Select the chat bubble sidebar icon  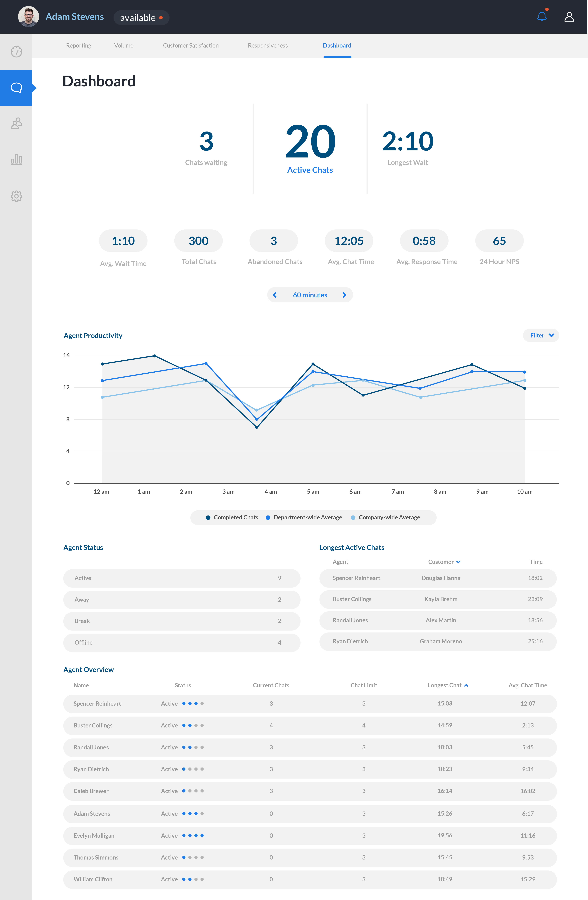16,88
